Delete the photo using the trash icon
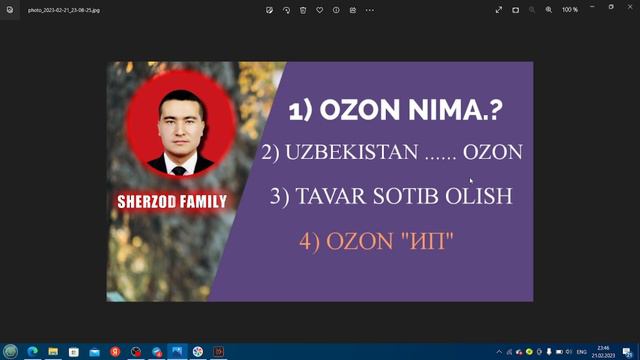This screenshot has width=640, height=360. click(303, 10)
